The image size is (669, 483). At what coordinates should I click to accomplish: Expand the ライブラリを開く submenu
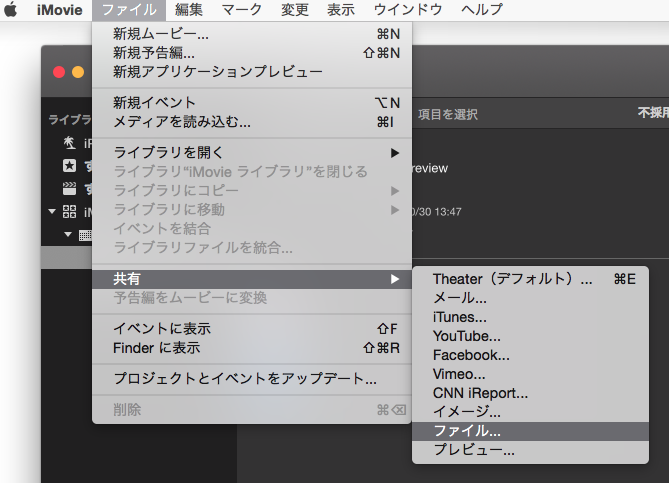252,153
